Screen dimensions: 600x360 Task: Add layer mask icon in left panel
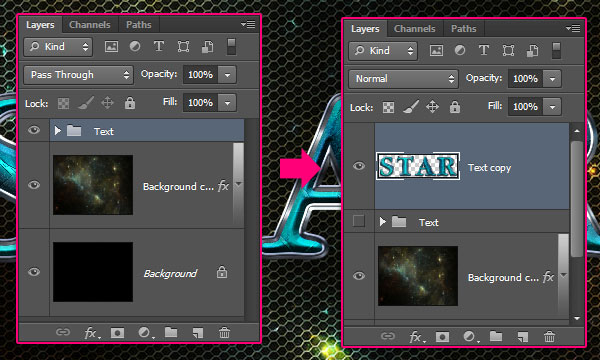click(117, 333)
